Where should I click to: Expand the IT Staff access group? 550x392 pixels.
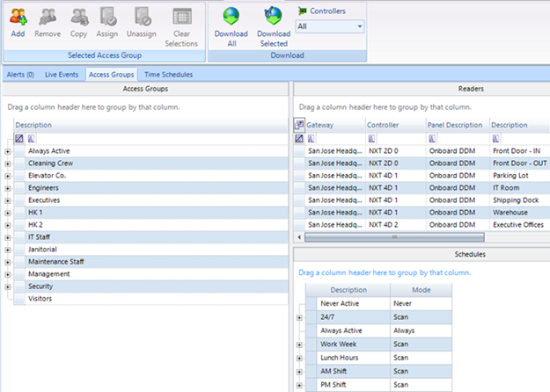point(8,237)
